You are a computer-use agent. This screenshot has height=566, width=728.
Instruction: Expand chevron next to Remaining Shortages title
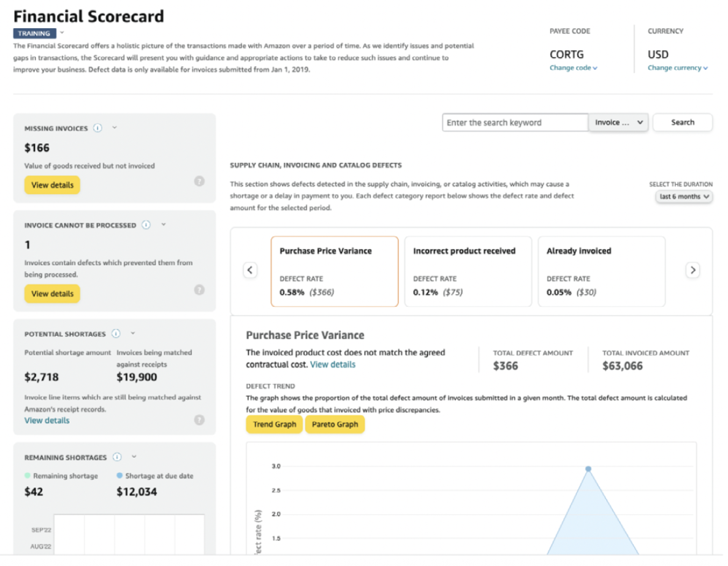[134, 456]
